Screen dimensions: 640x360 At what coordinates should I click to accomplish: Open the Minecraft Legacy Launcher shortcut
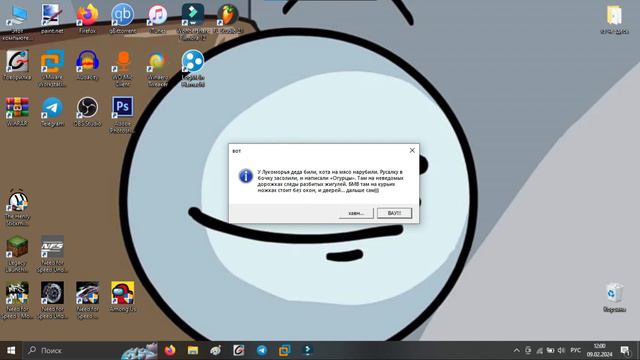click(17, 254)
